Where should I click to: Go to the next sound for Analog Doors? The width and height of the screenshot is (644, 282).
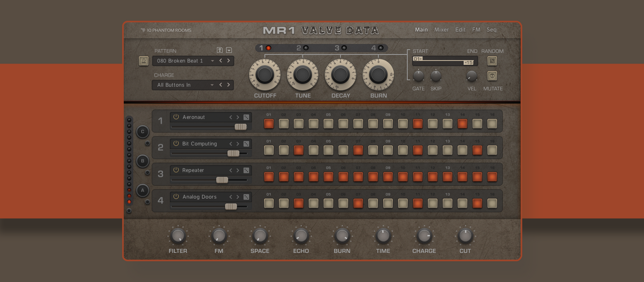click(238, 197)
